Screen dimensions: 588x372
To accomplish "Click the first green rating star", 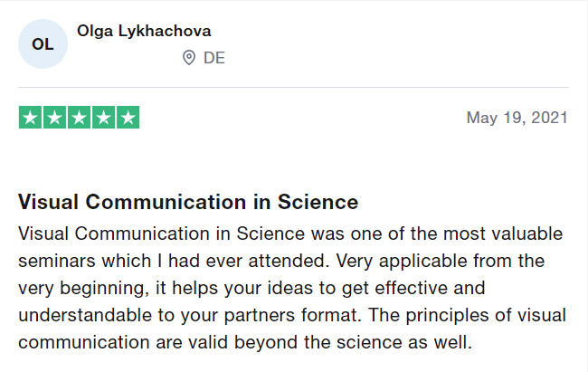I will click(30, 118).
